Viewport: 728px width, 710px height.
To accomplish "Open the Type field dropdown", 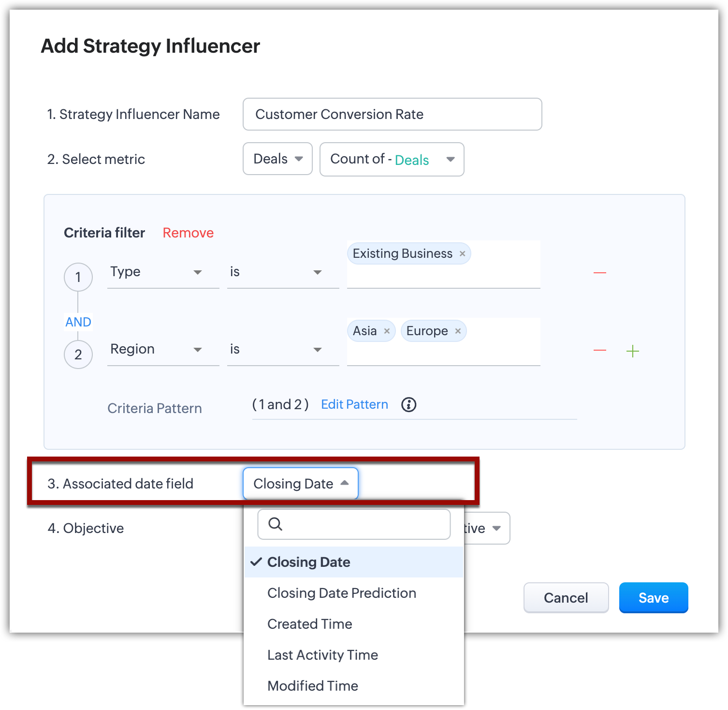I will tap(162, 272).
